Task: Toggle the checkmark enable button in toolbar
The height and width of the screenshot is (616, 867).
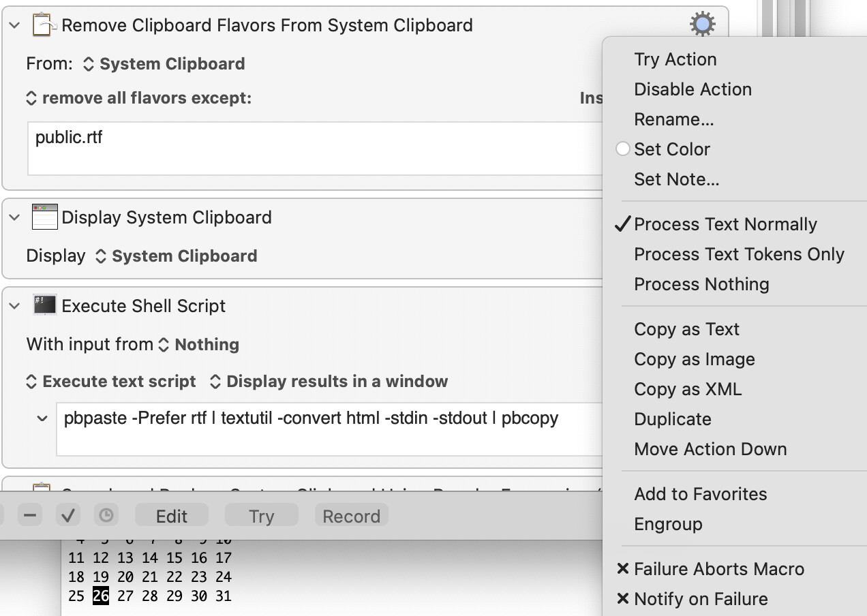Action: [67, 516]
